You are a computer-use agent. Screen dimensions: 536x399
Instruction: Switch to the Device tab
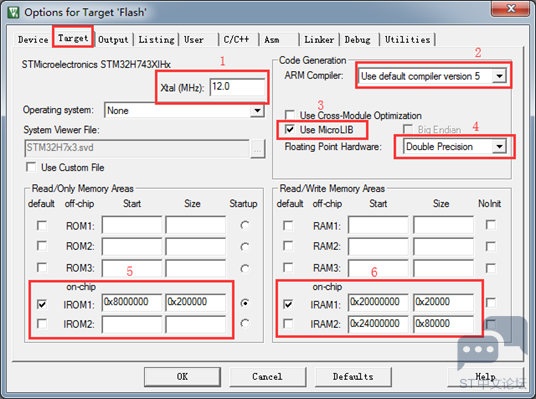pos(33,40)
